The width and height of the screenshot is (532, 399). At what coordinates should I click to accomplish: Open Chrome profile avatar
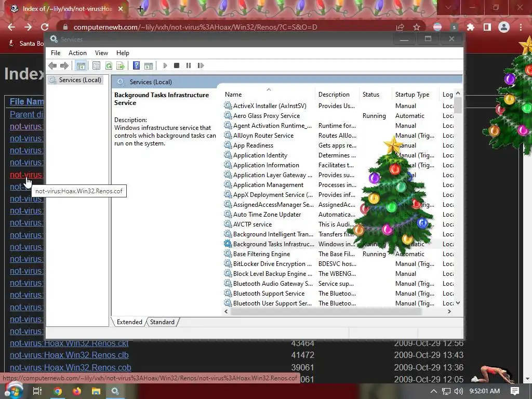coord(504,27)
